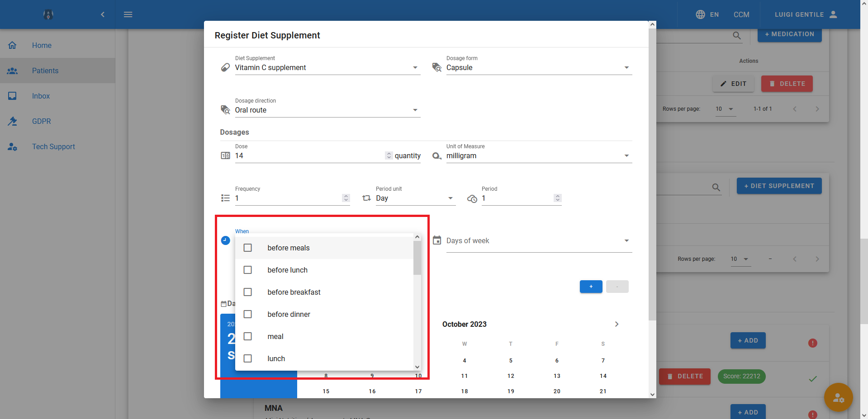
Task: Open Home in the sidebar
Action: point(57,45)
